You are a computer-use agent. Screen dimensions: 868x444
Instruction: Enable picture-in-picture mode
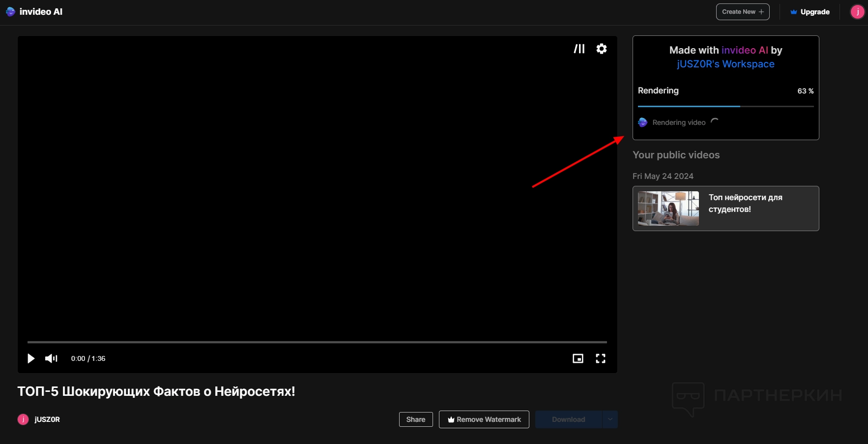tap(578, 358)
